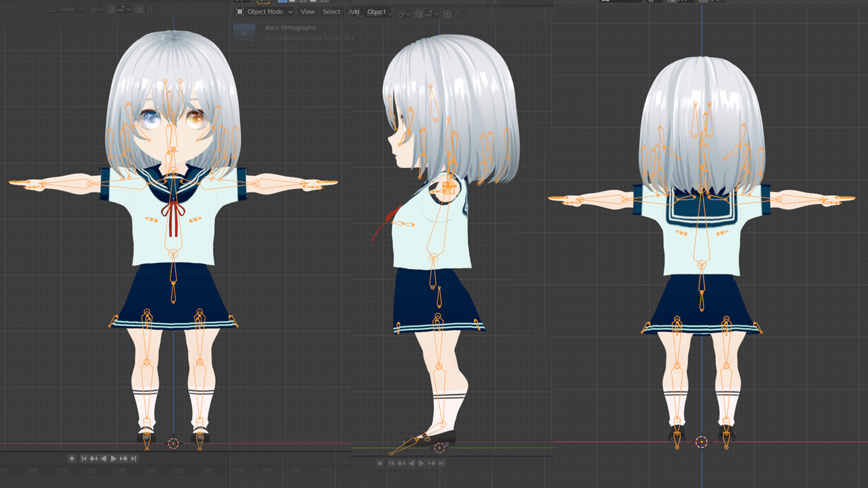Viewport: 868px width, 488px height.
Task: Click the "Back Orthographic" viewport label
Action: click(291, 28)
